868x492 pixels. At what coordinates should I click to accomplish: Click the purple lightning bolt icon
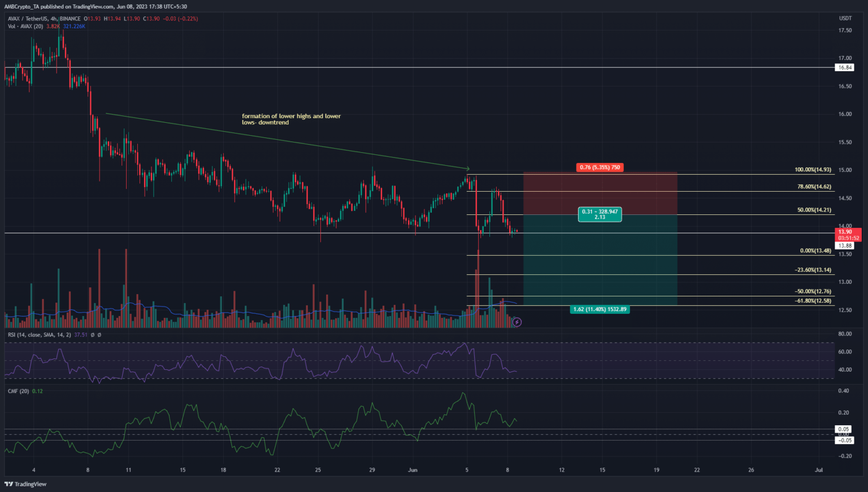click(x=517, y=322)
